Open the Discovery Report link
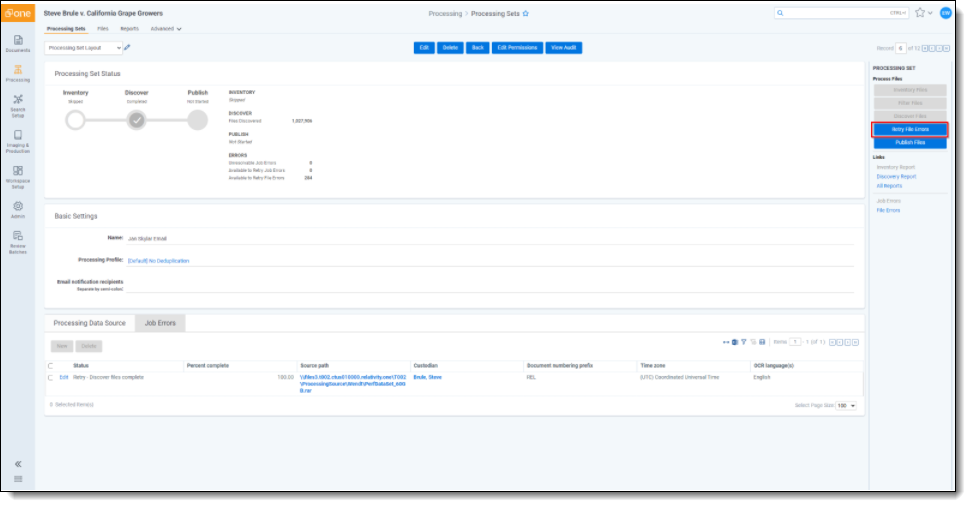The width and height of the screenshot is (971, 507). coord(896,176)
